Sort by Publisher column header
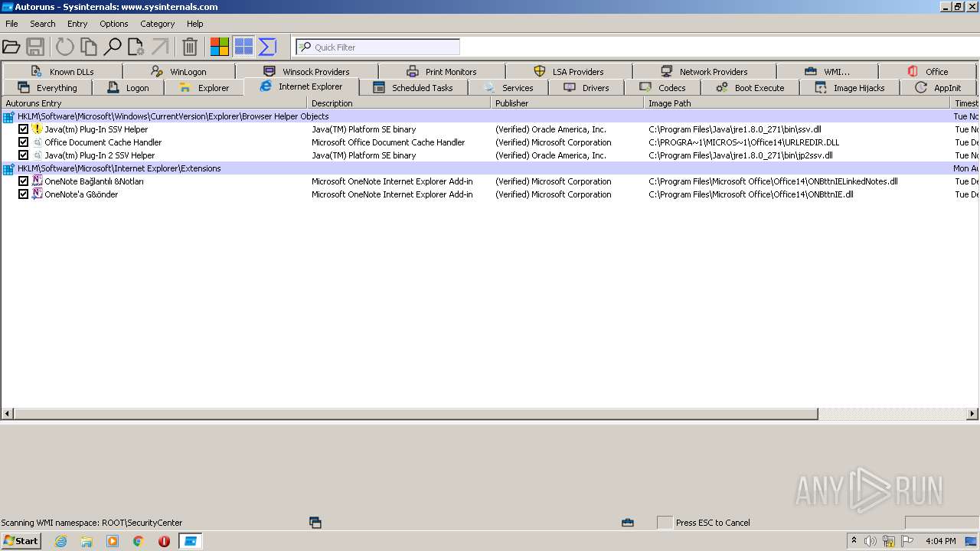The height and width of the screenshot is (551, 980). click(567, 103)
